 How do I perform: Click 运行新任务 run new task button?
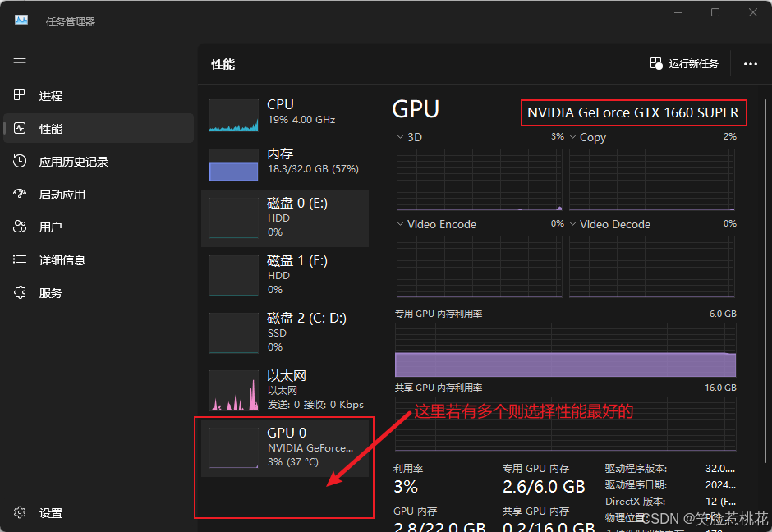click(x=684, y=63)
